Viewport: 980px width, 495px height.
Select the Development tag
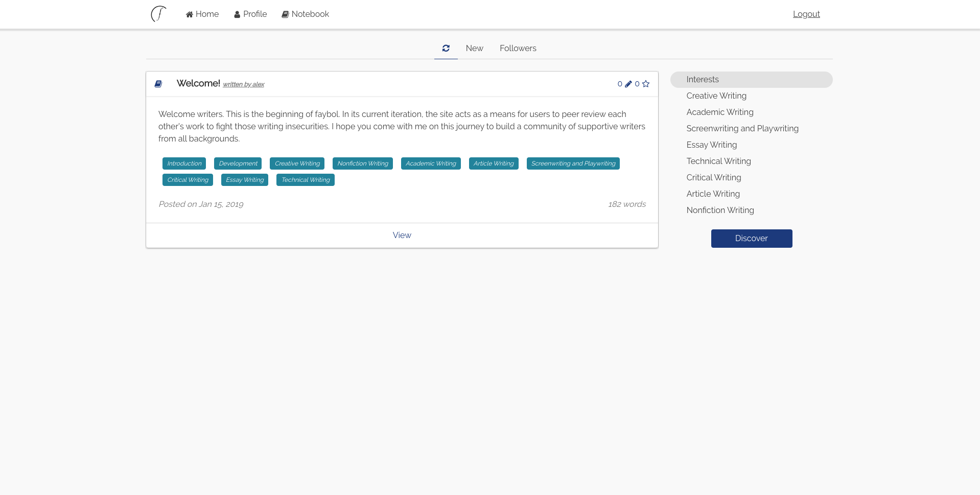[238, 163]
